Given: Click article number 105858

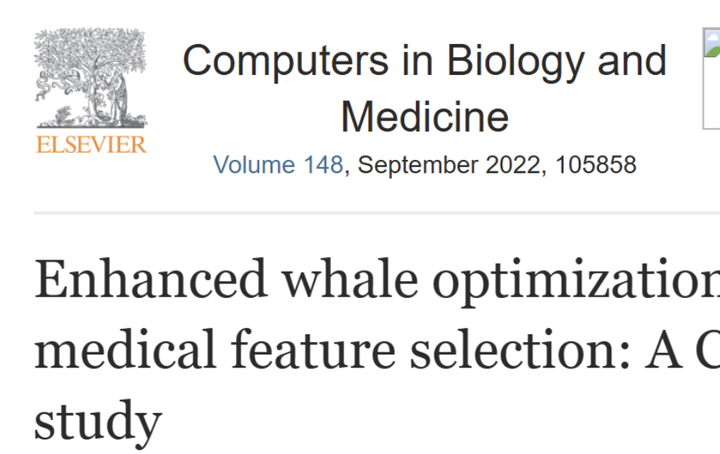Looking at the screenshot, I should (596, 165).
